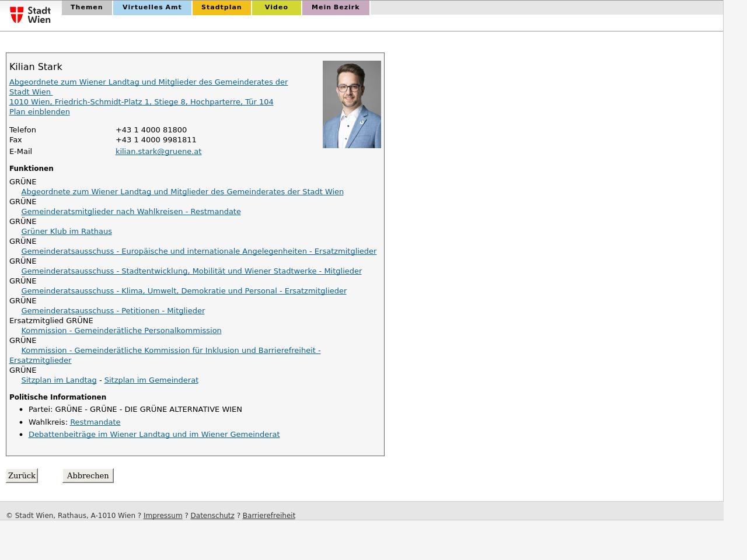Open Grüner Klub im Rathaus link

(x=67, y=232)
